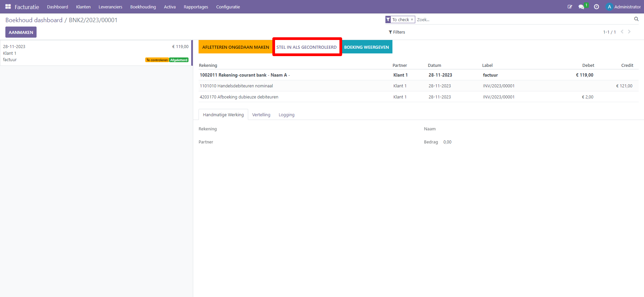Switch to the Logging tab
Screen dimensions: 644x297
(286, 115)
